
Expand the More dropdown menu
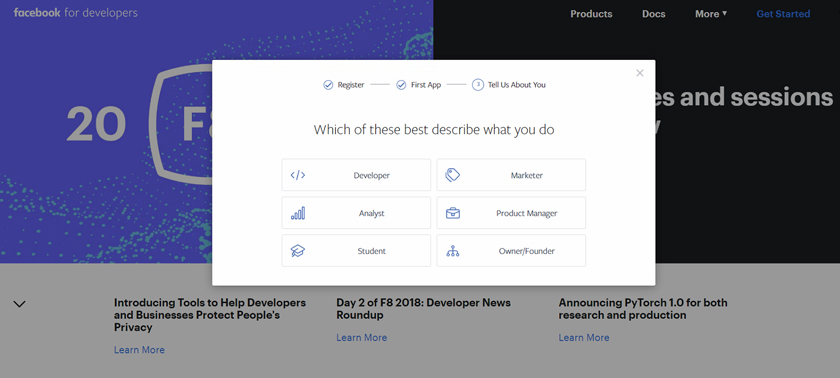[711, 14]
